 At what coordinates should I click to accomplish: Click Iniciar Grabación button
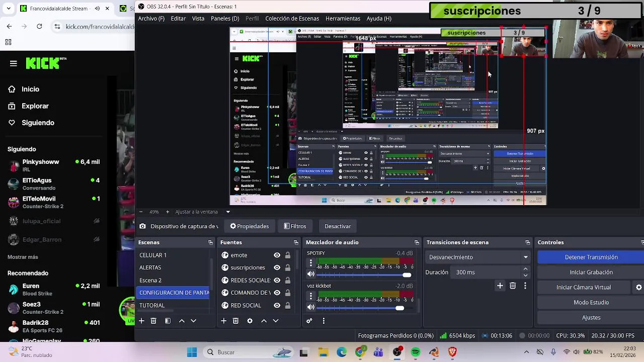coord(591,272)
